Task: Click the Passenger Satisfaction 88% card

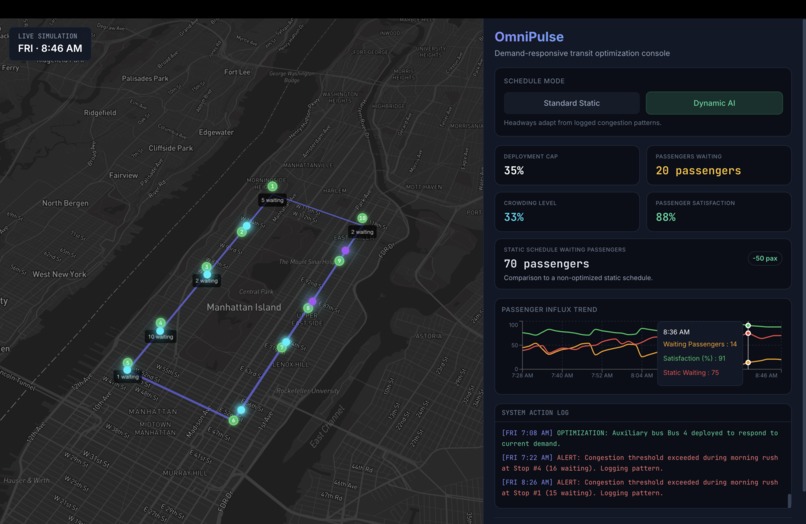Action: tap(719, 212)
